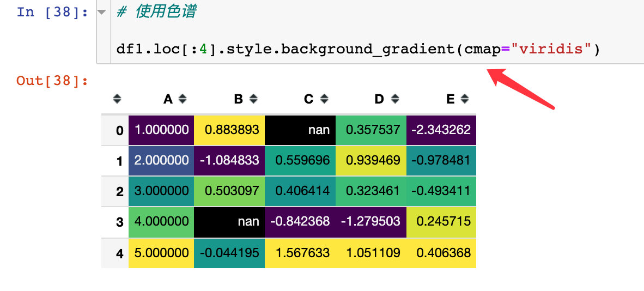The height and width of the screenshot is (291, 644).
Task: Click cell value 1.000000
Action: 161,130
